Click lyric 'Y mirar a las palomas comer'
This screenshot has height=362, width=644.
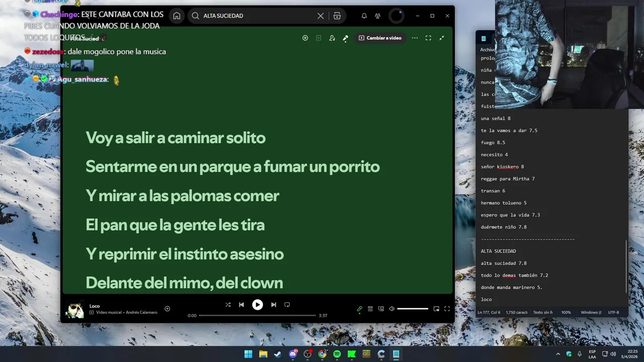tap(182, 196)
